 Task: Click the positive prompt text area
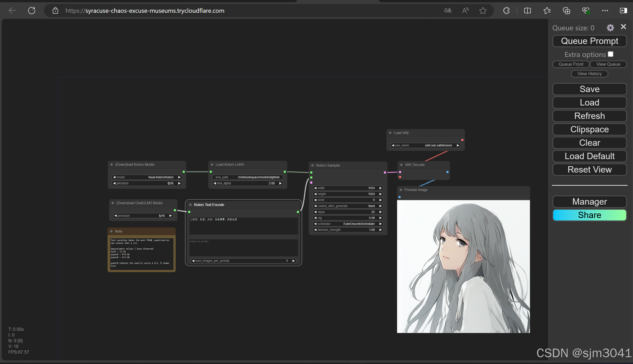243,226
